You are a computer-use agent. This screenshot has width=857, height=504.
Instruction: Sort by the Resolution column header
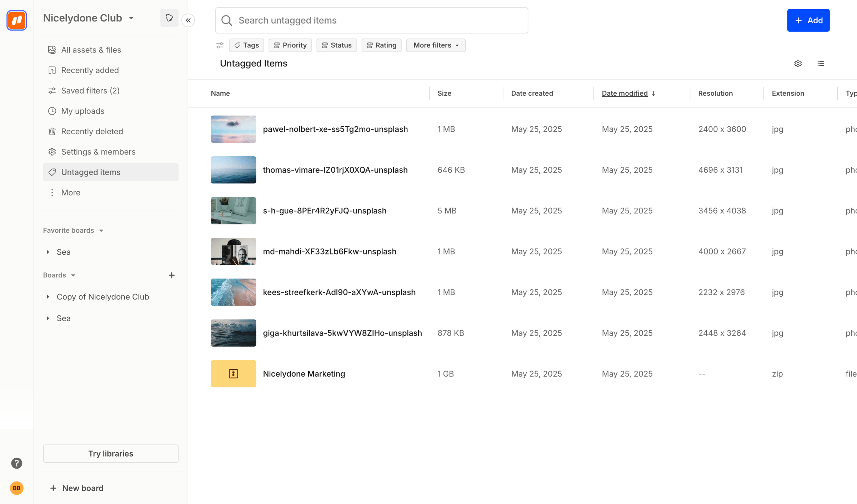tap(716, 94)
